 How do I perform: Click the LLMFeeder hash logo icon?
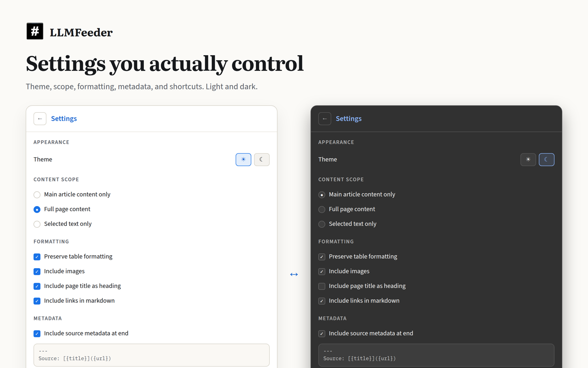[x=35, y=31]
